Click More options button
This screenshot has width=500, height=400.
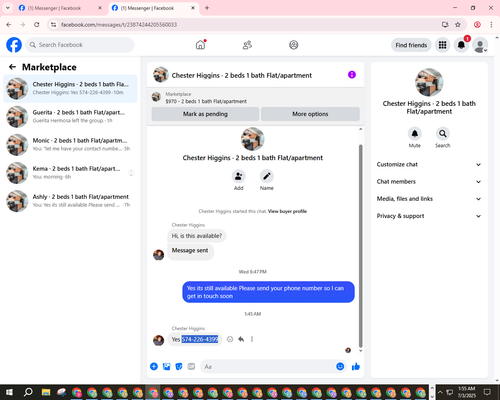[310, 114]
